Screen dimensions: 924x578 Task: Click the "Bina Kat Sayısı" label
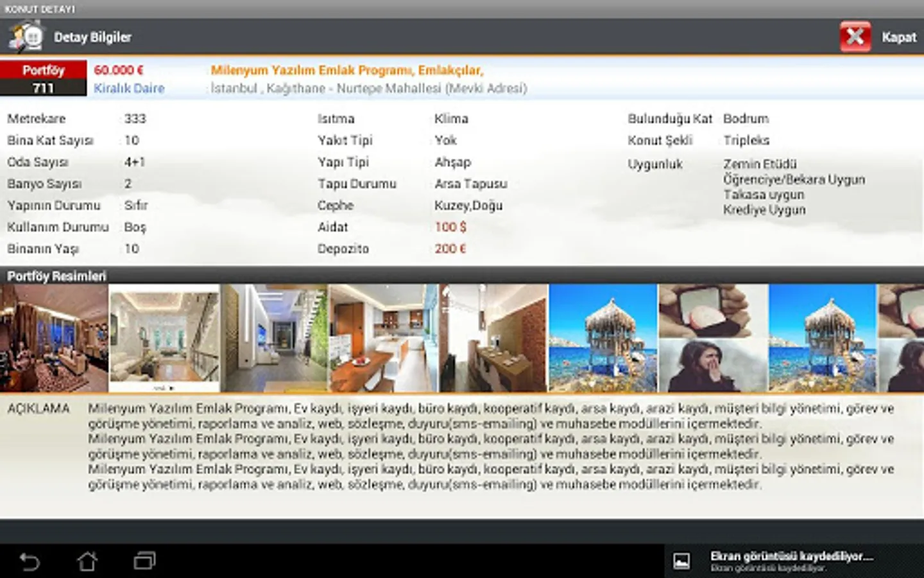[x=50, y=141]
